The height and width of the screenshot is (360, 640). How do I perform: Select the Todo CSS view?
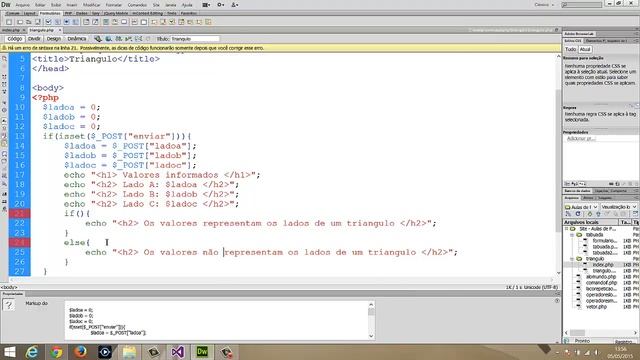[x=570, y=49]
